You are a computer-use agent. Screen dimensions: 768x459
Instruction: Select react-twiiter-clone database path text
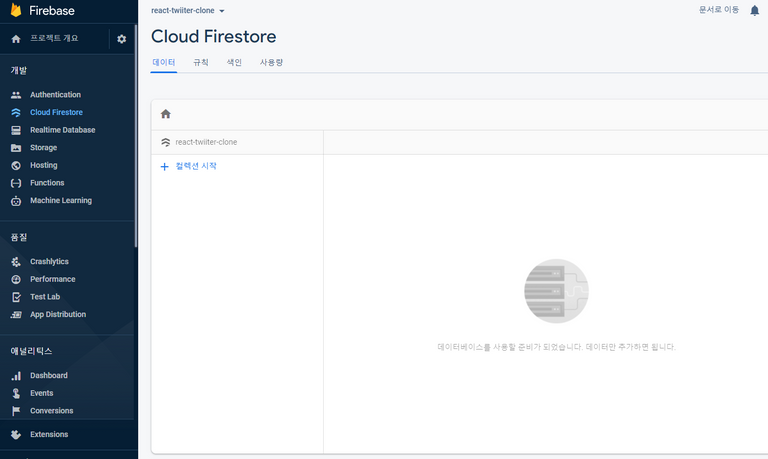[x=206, y=142]
